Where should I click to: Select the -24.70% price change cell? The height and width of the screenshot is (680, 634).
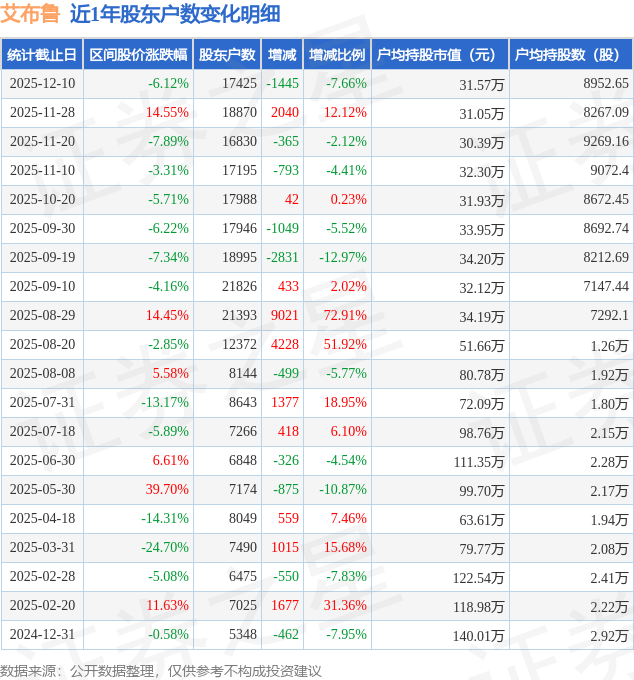pos(165,548)
